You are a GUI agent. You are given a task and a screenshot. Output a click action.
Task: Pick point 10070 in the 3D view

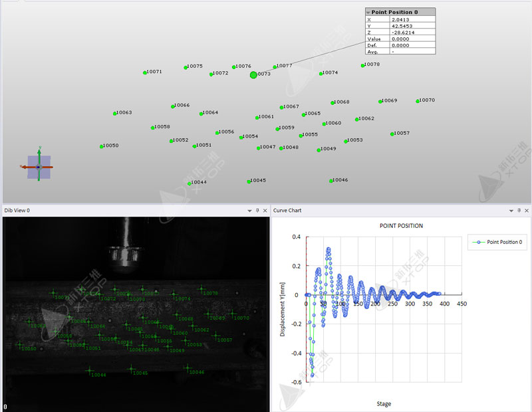418,101
